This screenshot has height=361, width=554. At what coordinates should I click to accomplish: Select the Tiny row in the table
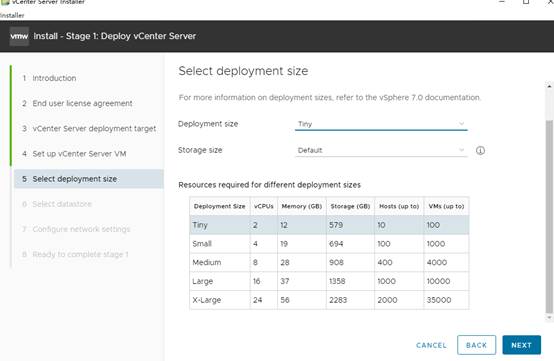point(329,225)
